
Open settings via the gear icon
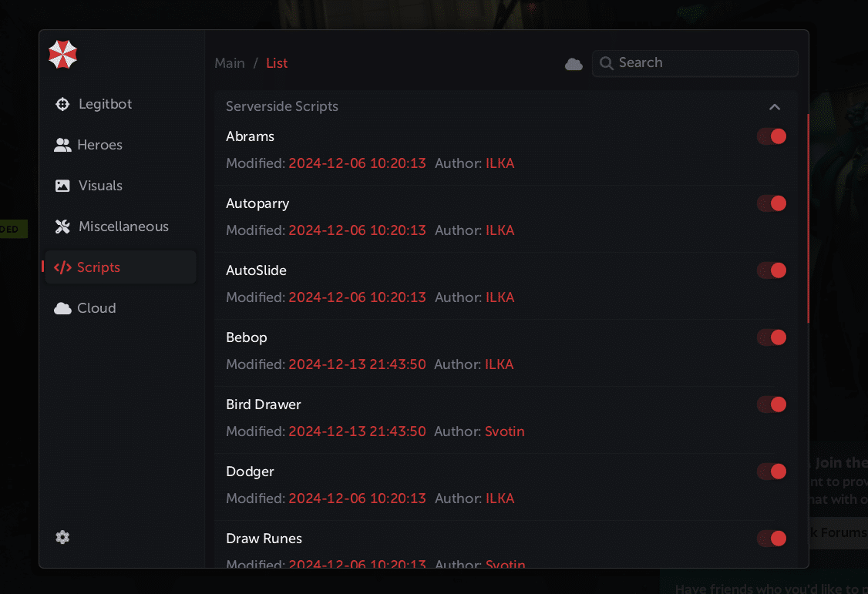tap(62, 537)
